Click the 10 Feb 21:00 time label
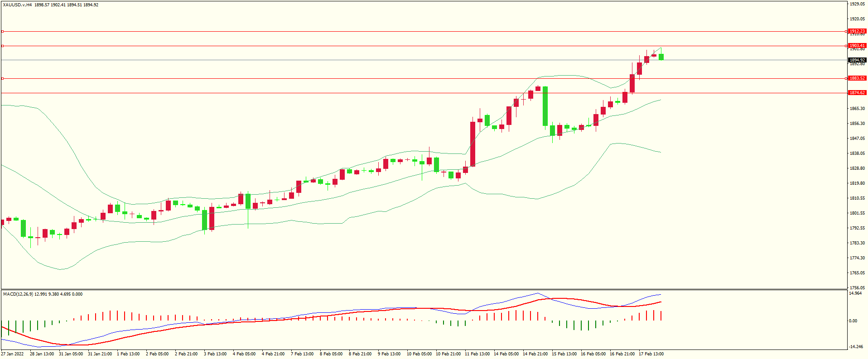The image size is (868, 359). (x=448, y=354)
